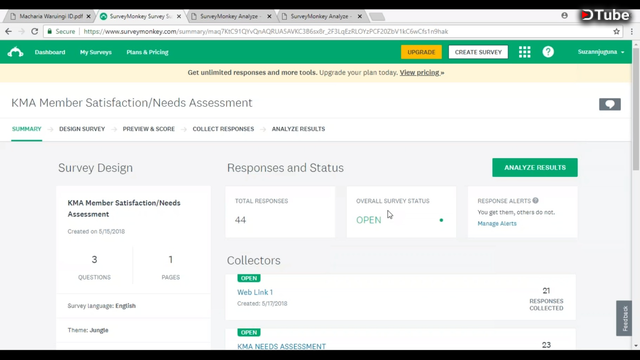Open the Chrome three-dot menu
640x360 pixels.
[x=631, y=31]
